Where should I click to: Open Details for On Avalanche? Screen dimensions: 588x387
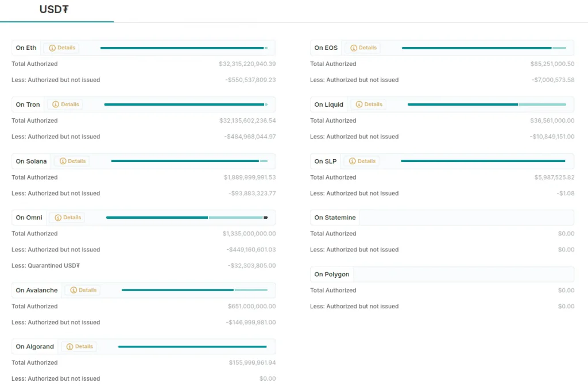(x=84, y=290)
